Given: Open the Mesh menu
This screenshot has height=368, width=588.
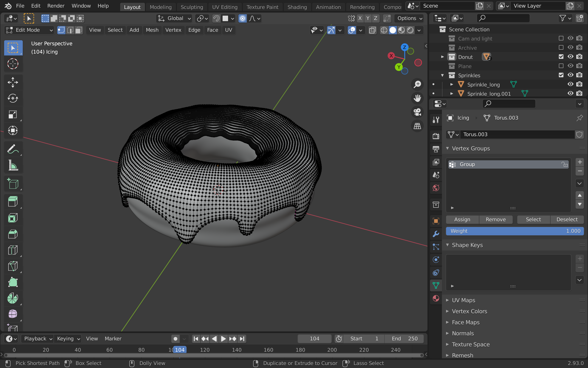Looking at the screenshot, I should coord(152,30).
